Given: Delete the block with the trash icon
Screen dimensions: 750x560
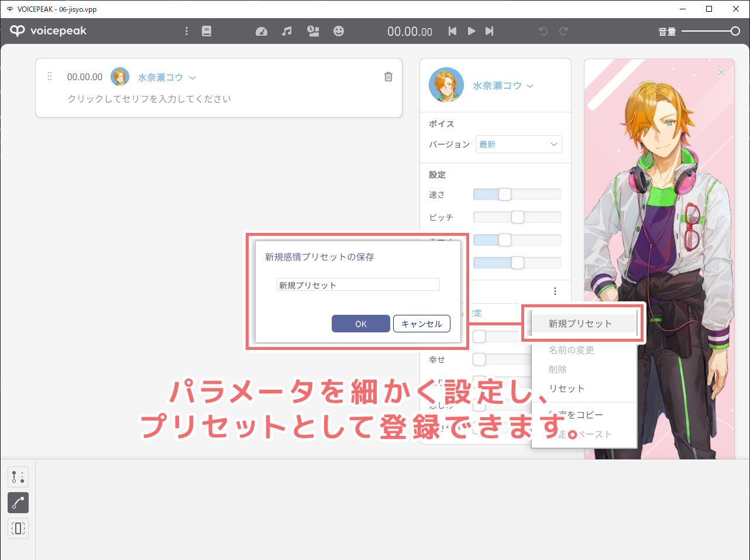Looking at the screenshot, I should click(x=388, y=77).
